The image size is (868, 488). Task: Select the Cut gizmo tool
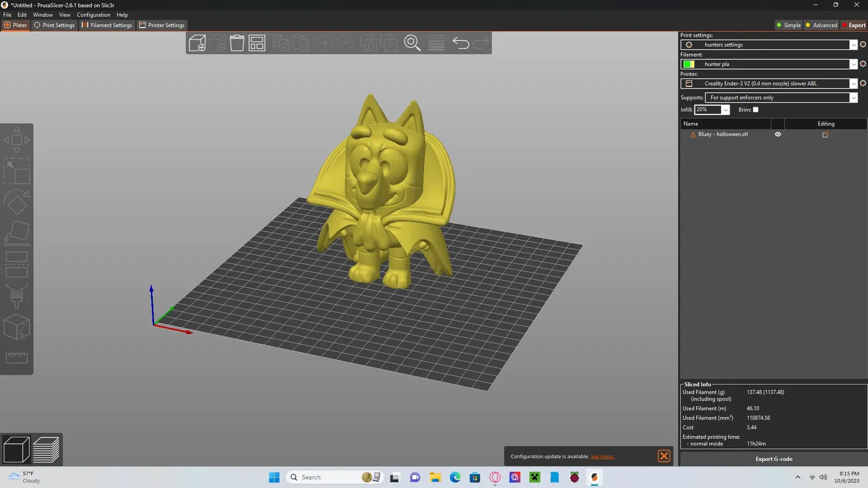[x=17, y=265]
